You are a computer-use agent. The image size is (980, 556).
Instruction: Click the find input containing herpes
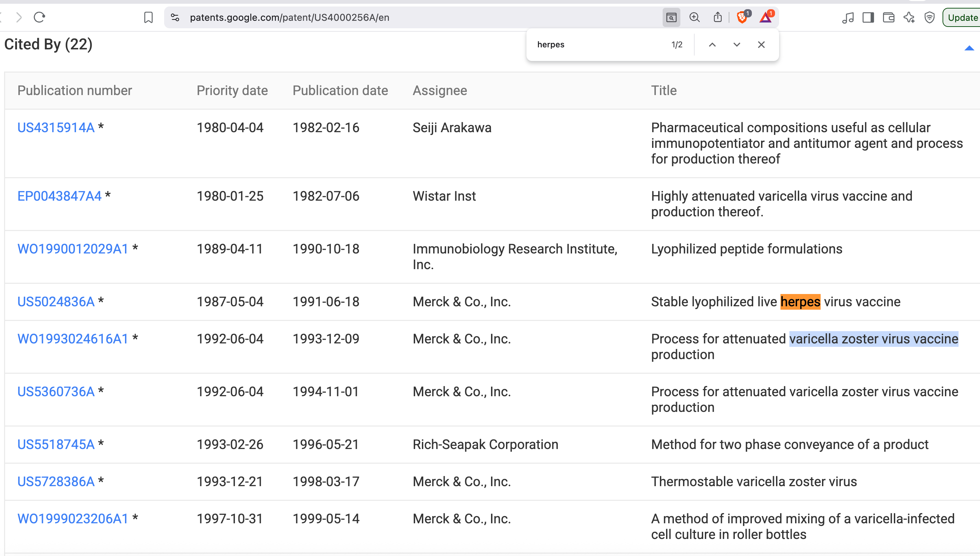tap(599, 45)
